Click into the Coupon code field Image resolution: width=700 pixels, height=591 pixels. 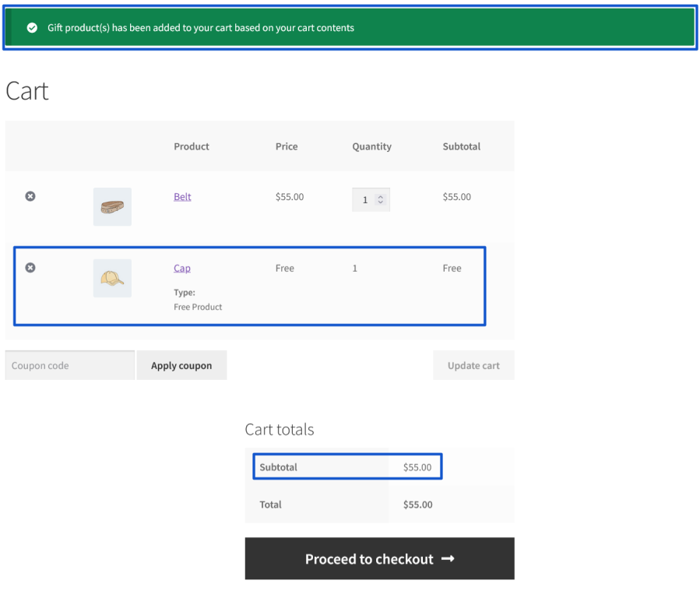pos(69,365)
